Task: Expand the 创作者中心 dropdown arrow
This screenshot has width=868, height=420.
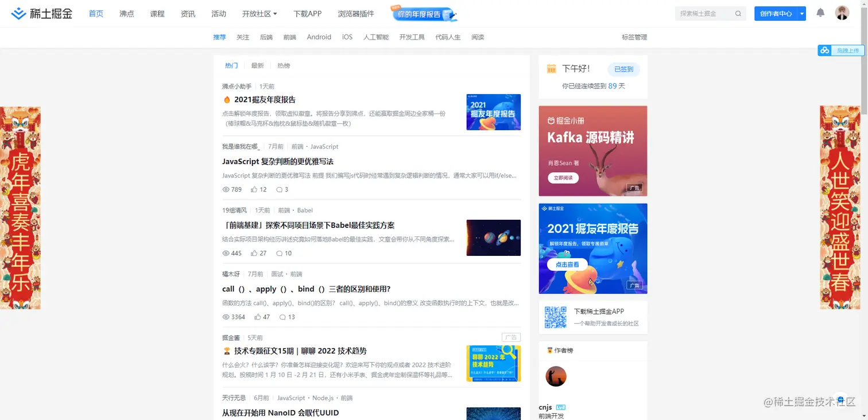Action: point(802,14)
